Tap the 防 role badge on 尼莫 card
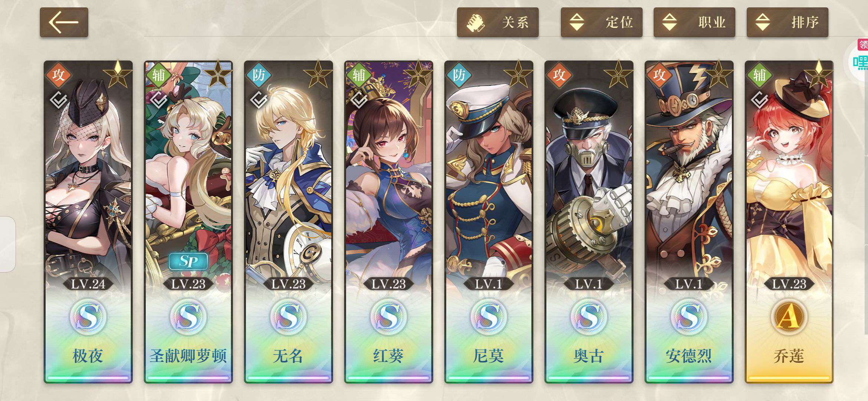This screenshot has width=868, height=401. point(459,75)
